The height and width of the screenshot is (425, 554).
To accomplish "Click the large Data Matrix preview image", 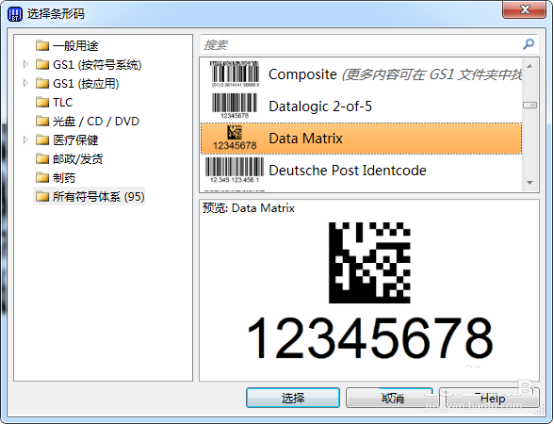I will coord(370,262).
